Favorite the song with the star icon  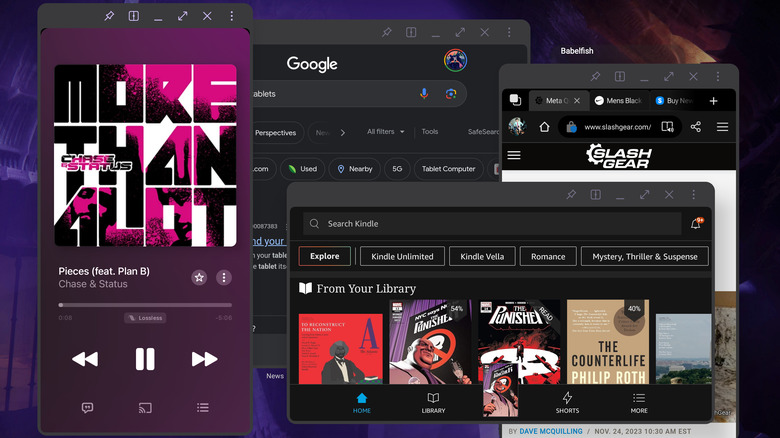tap(199, 277)
